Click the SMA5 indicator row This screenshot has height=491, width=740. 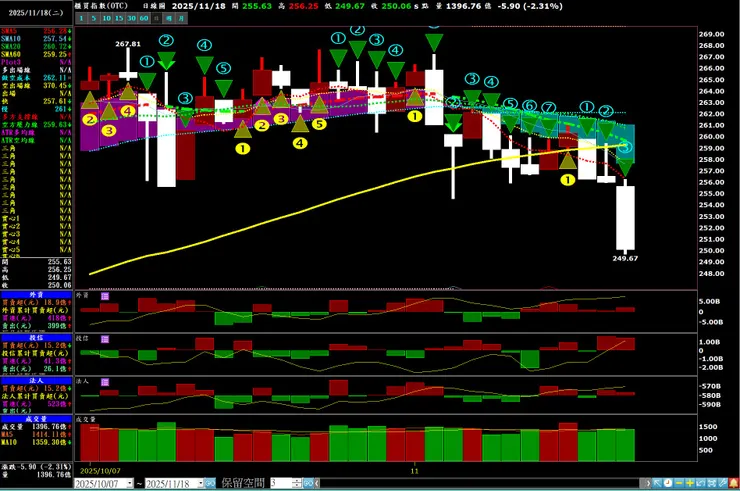click(36, 31)
